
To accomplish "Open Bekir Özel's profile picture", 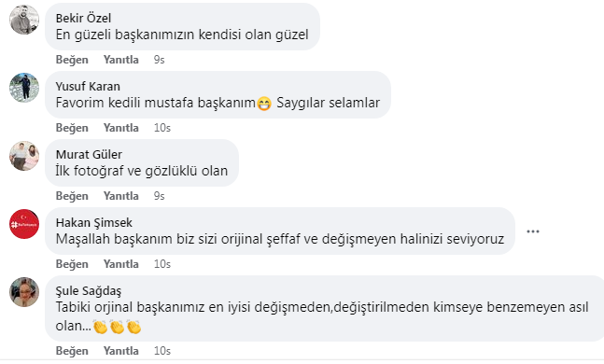I will point(24,20).
